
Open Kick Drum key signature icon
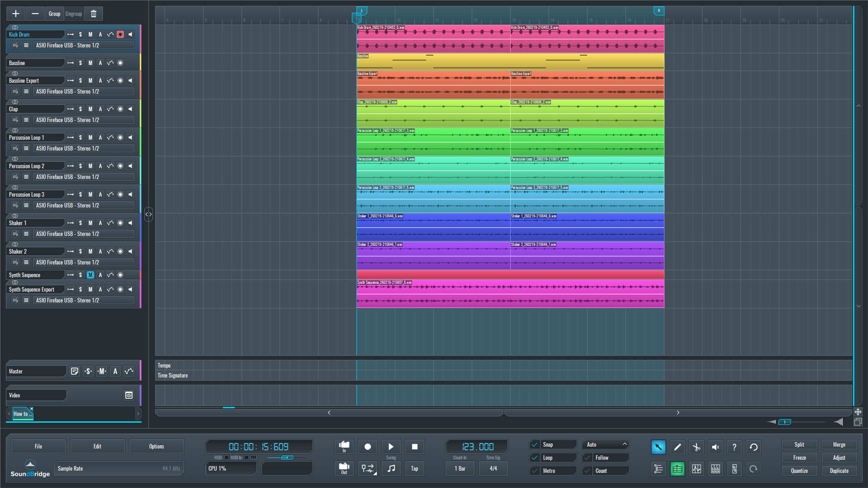pyautogui.click(x=15, y=45)
